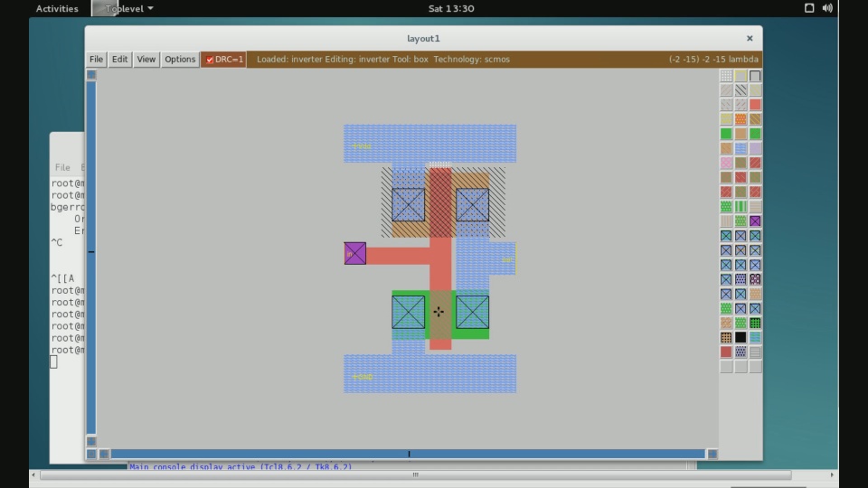Select the dotted grid icon in layer palette
Viewport: 868px width, 488px height.
[x=726, y=76]
